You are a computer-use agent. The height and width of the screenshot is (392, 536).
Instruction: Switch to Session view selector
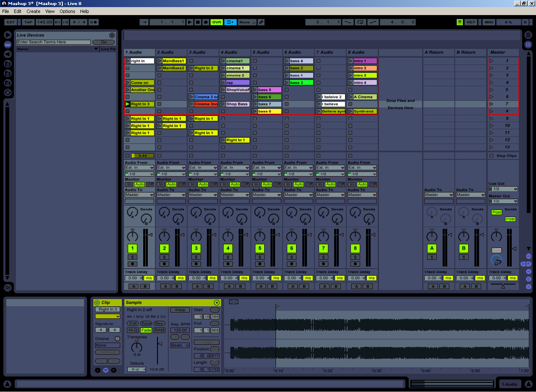528,44
